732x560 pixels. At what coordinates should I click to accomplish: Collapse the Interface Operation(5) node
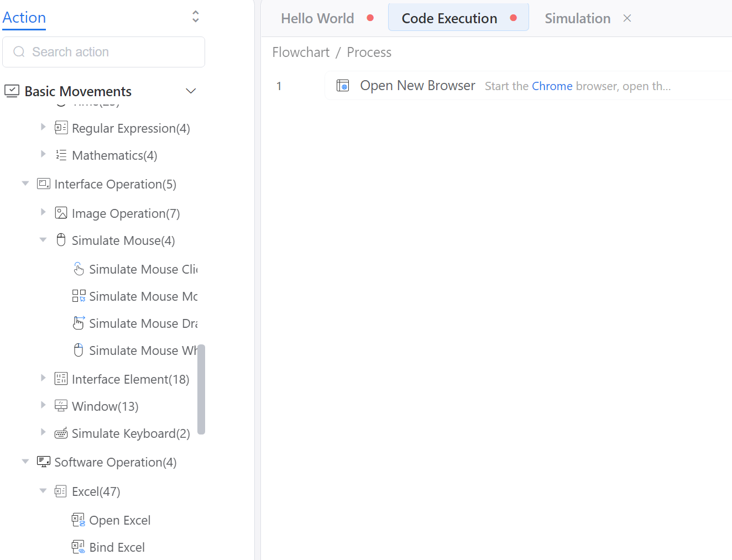pyautogui.click(x=25, y=184)
